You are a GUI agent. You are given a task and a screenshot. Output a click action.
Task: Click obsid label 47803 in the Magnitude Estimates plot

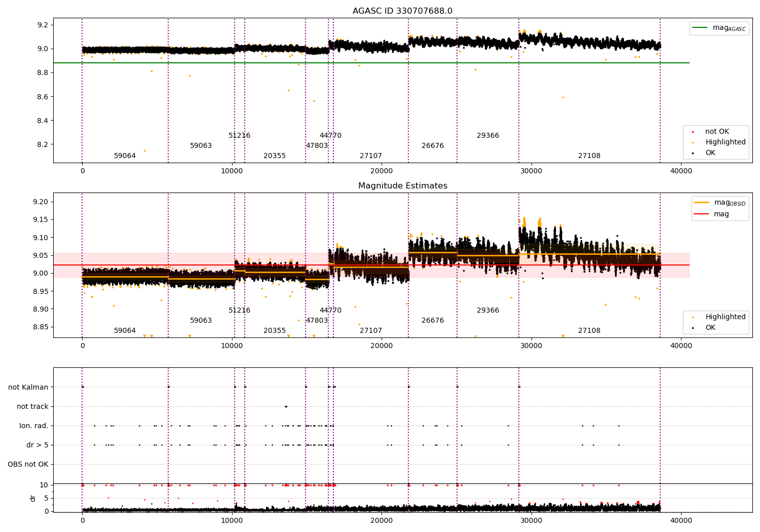click(317, 321)
